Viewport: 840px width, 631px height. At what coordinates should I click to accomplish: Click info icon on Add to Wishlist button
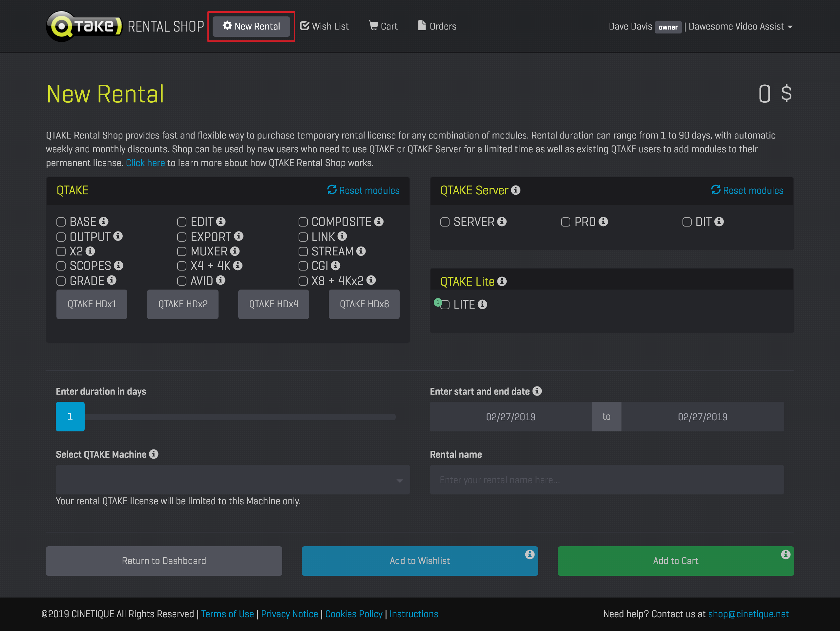529,554
